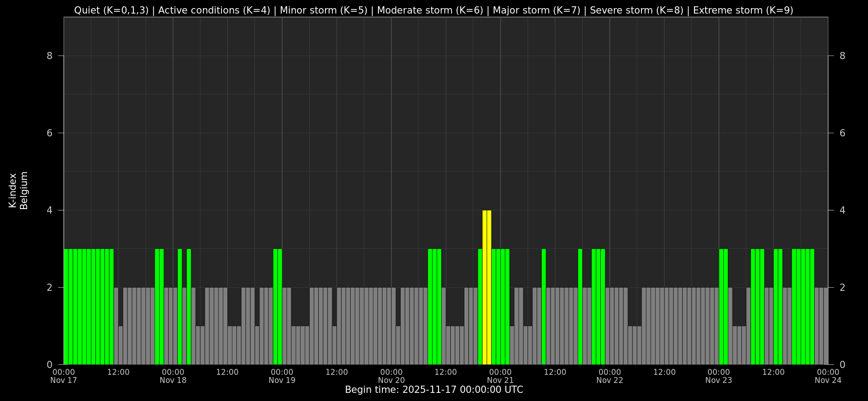This screenshot has width=868, height=401.
Task: Click the '00:00 Nov 23' time label
Action: (x=719, y=376)
